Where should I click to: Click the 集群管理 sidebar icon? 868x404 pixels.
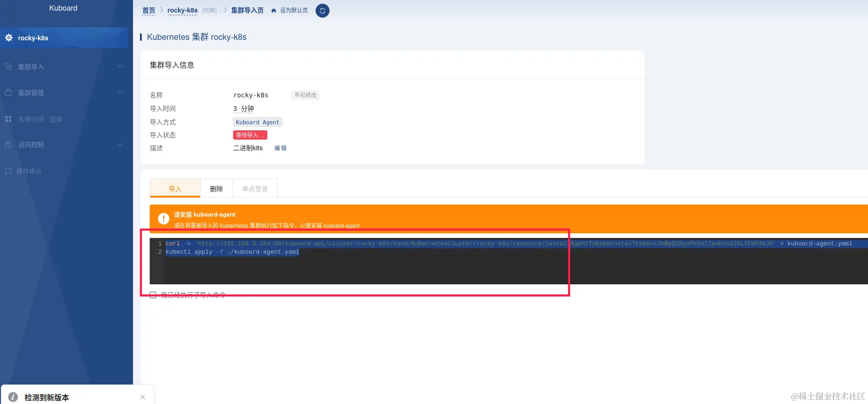pos(8,92)
